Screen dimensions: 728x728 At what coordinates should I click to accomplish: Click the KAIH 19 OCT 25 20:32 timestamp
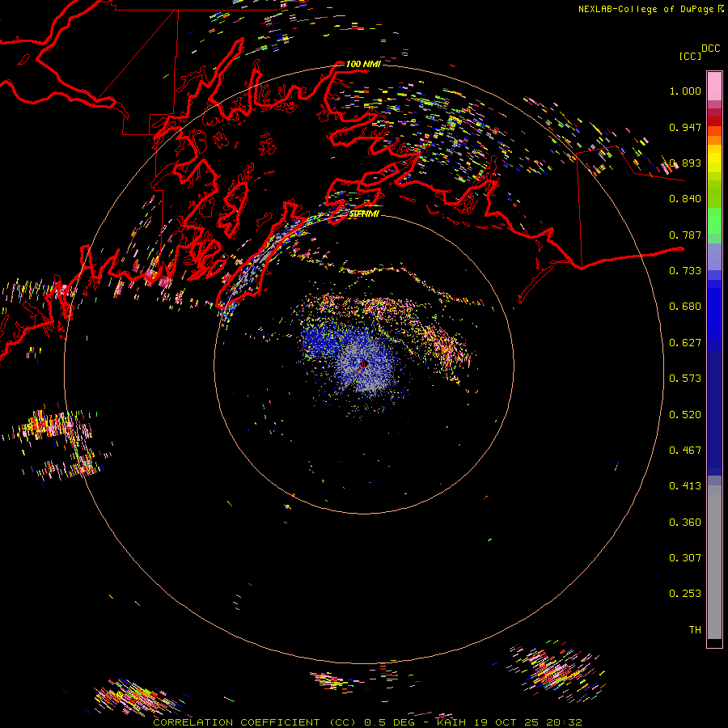click(x=510, y=722)
